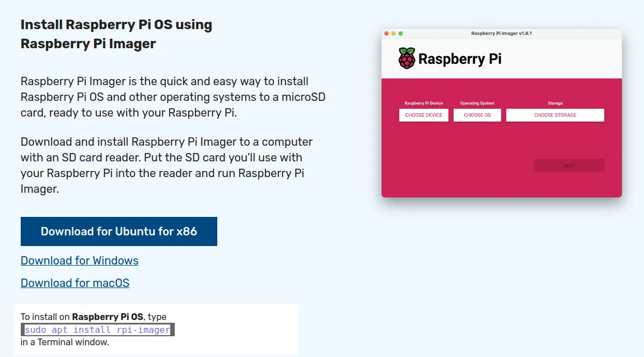Click the yellow minimize traffic light on Imager
Viewport: 644px width, 357px height.
pyautogui.click(x=393, y=33)
